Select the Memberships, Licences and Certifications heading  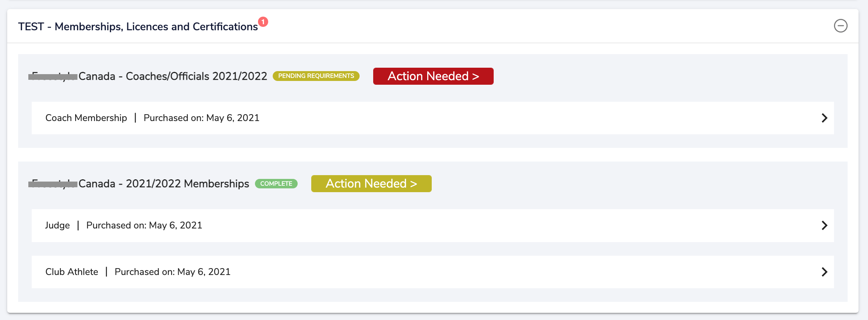pos(138,26)
